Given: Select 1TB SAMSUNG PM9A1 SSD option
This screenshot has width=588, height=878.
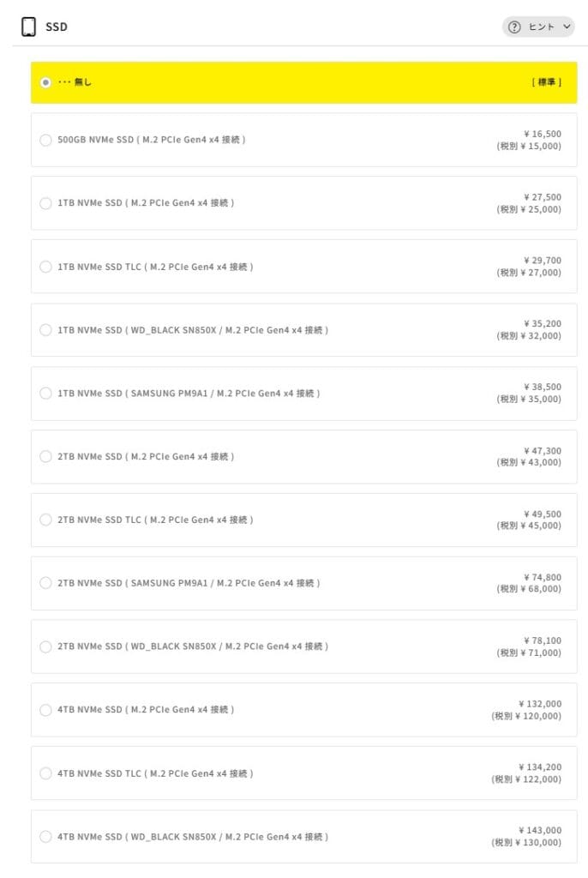Looking at the screenshot, I should pos(46,394).
